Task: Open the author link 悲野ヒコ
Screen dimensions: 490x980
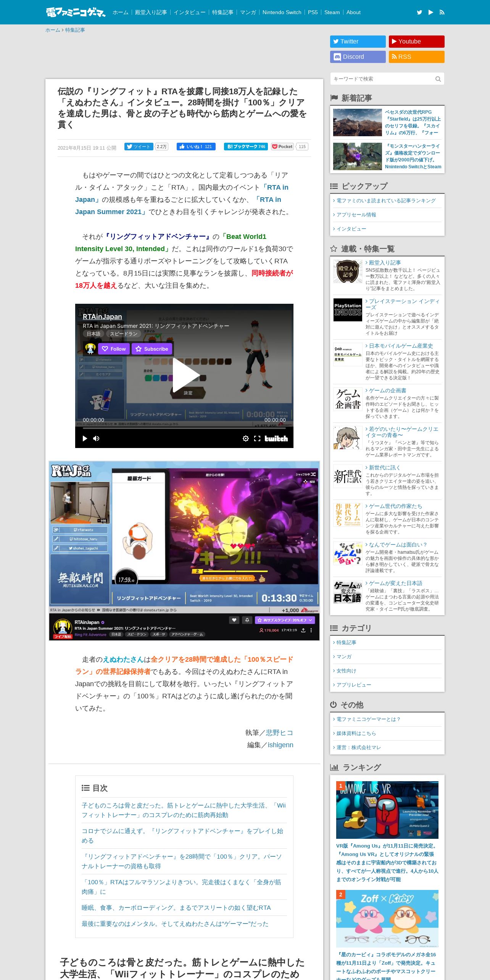Action: [x=280, y=733]
